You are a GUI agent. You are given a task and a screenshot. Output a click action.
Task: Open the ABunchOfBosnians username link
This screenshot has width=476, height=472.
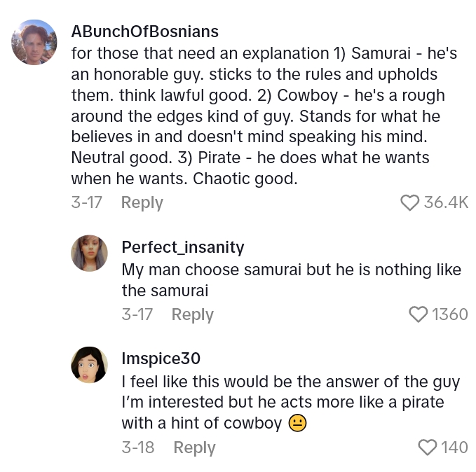click(144, 32)
